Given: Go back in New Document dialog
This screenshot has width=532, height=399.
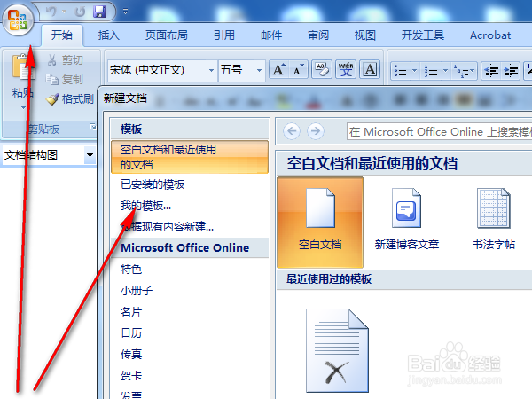Looking at the screenshot, I should point(292,131).
